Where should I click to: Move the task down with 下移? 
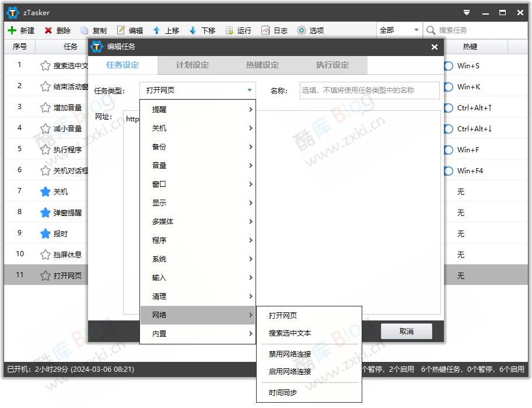pos(202,30)
